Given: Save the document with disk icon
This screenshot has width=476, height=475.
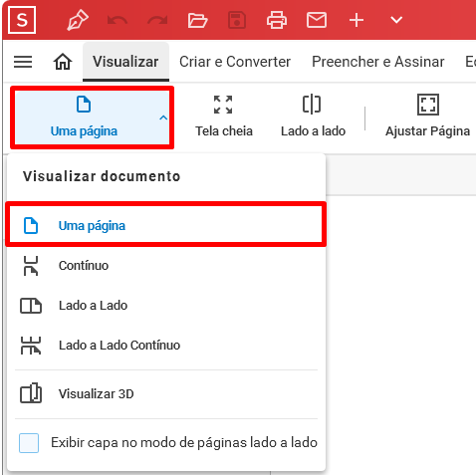Looking at the screenshot, I should pyautogui.click(x=237, y=20).
